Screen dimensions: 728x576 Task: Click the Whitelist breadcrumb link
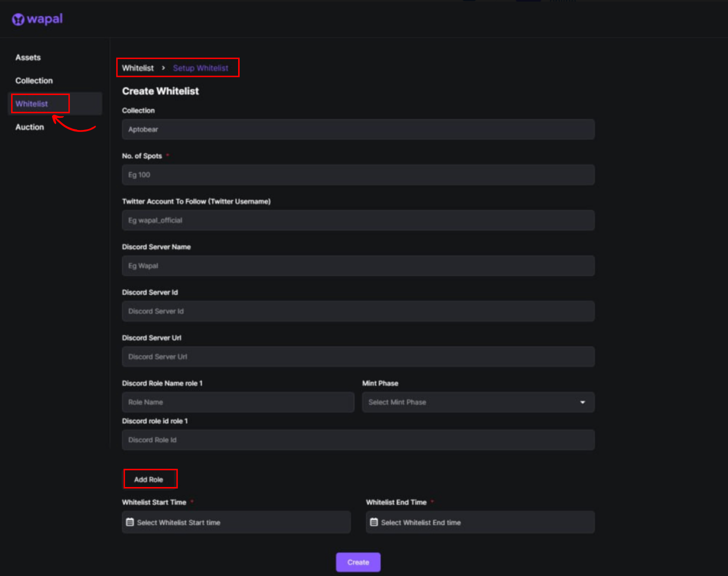pos(138,68)
